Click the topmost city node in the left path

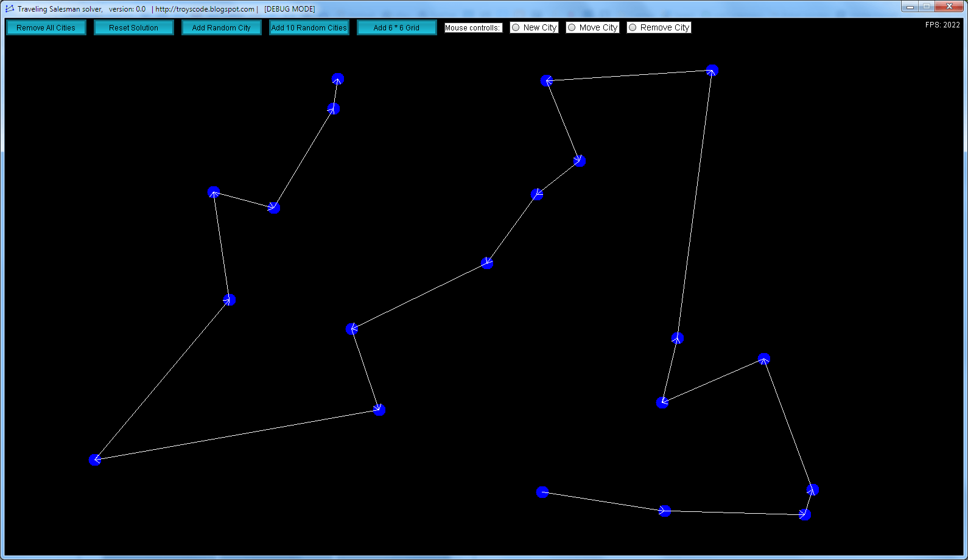(338, 79)
